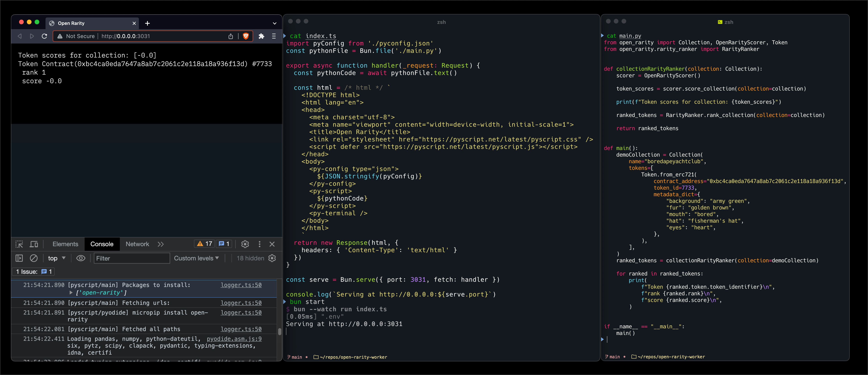This screenshot has width=868, height=375.
Task: Focus the console Filter field
Action: pos(132,258)
